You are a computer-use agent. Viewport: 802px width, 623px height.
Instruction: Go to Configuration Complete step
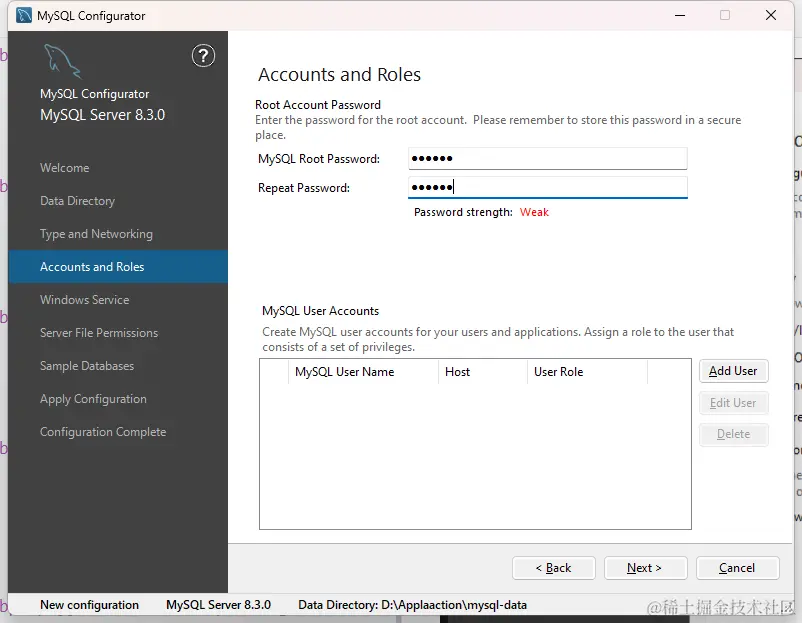(x=103, y=432)
